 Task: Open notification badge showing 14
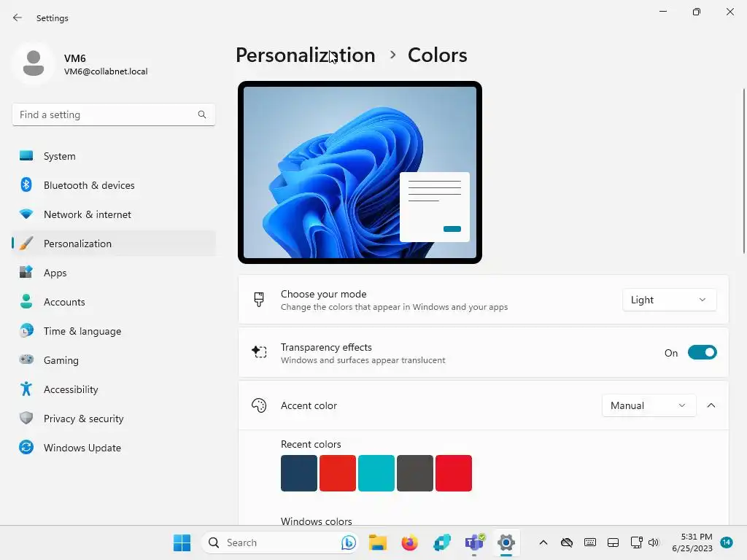[x=727, y=542]
